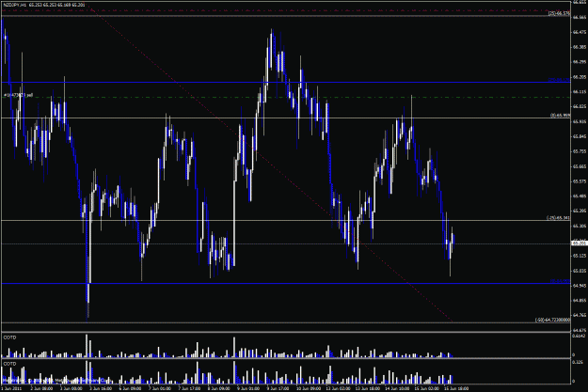Click the (25) Fibonacci level label at top
588x392 pixels.
coord(559,13)
